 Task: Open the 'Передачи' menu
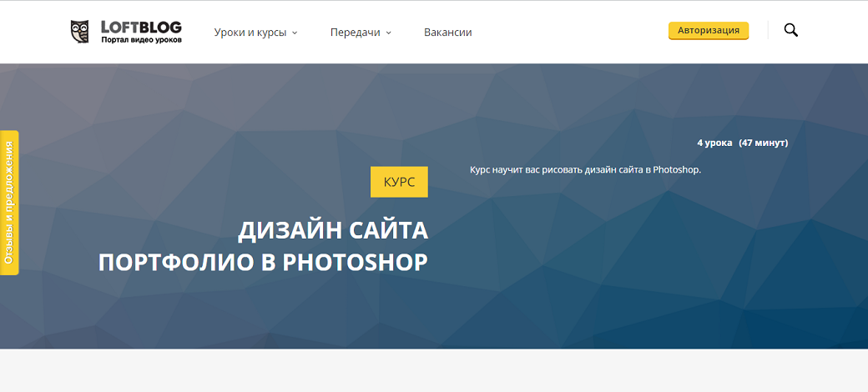(355, 33)
